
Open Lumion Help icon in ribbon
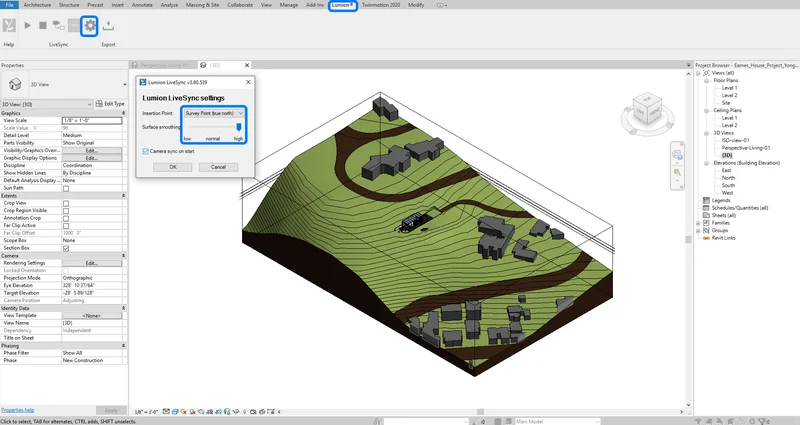point(9,26)
